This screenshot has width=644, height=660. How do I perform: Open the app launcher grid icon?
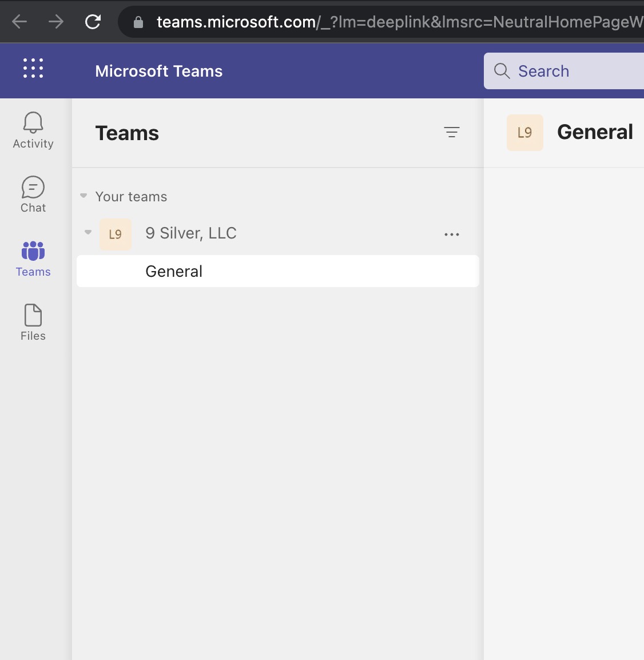pos(33,68)
